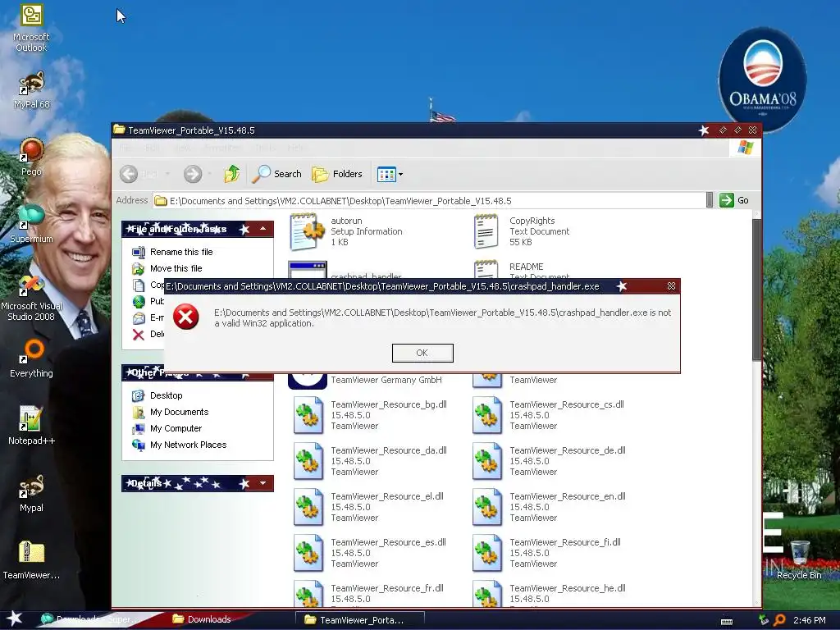Select TeamViewer_Resource_es.dll file icon
Image resolution: width=840 pixels, height=630 pixels.
pyautogui.click(x=308, y=554)
